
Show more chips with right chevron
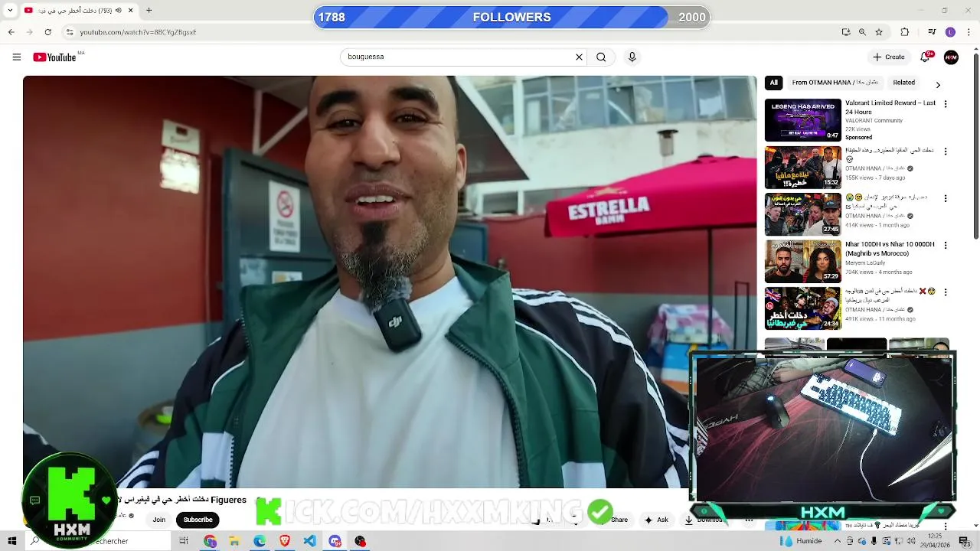938,84
